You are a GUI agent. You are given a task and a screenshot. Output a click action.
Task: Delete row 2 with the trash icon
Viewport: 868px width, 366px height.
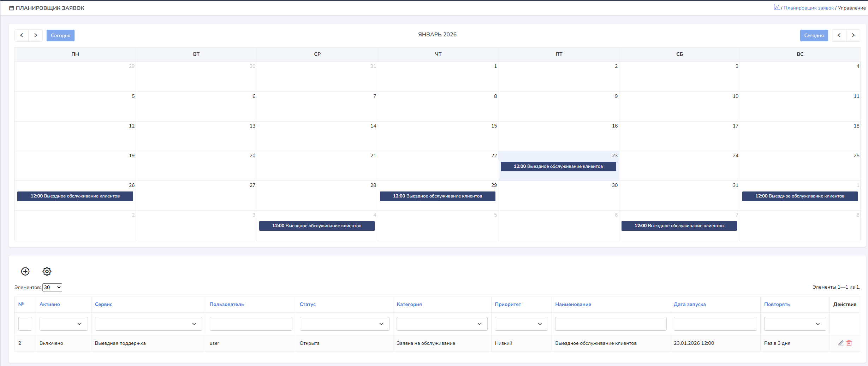pyautogui.click(x=849, y=343)
